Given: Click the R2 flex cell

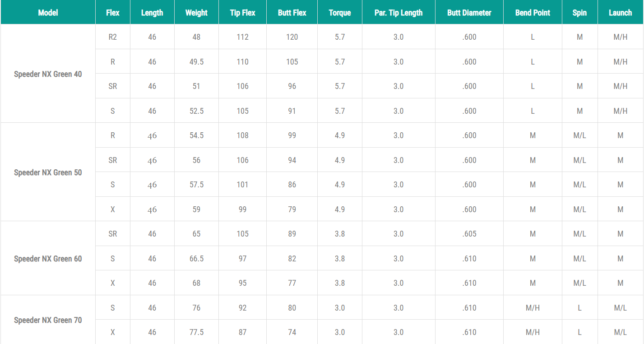Looking at the screenshot, I should [112, 37].
